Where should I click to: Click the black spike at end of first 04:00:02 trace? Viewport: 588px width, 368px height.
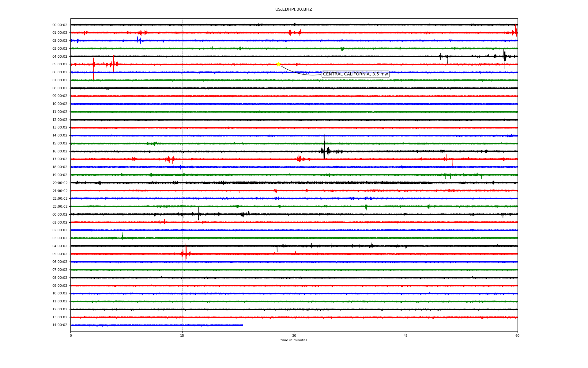504,57
